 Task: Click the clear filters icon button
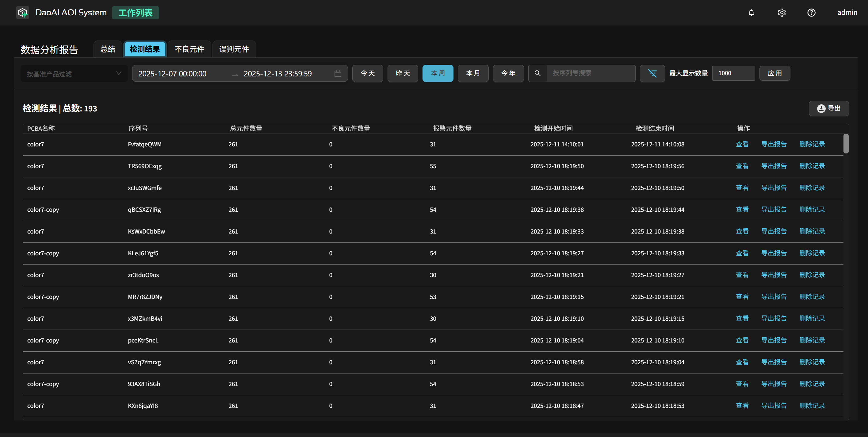tap(652, 73)
